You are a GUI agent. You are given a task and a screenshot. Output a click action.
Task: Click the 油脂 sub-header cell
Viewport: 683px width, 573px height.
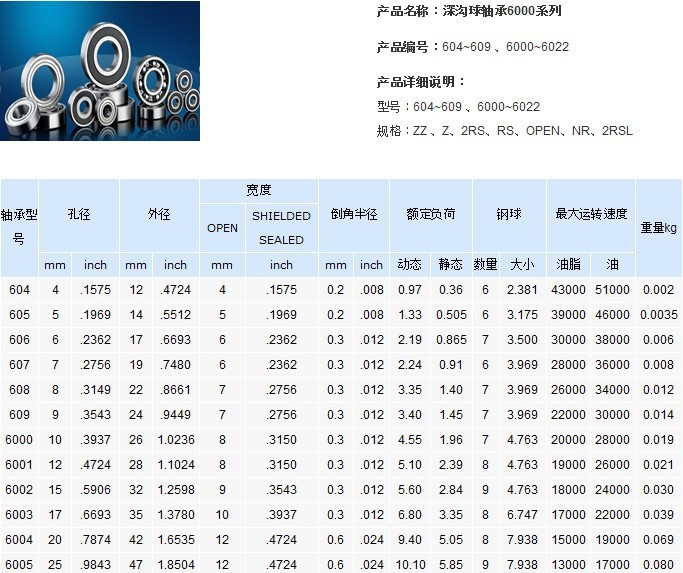click(568, 265)
